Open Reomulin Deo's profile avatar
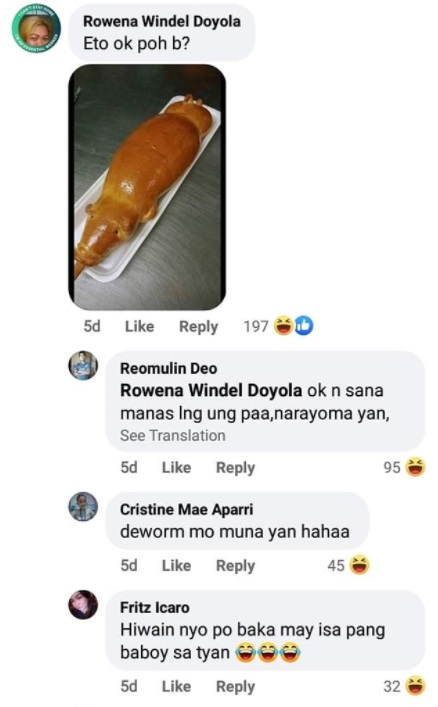 [83, 366]
